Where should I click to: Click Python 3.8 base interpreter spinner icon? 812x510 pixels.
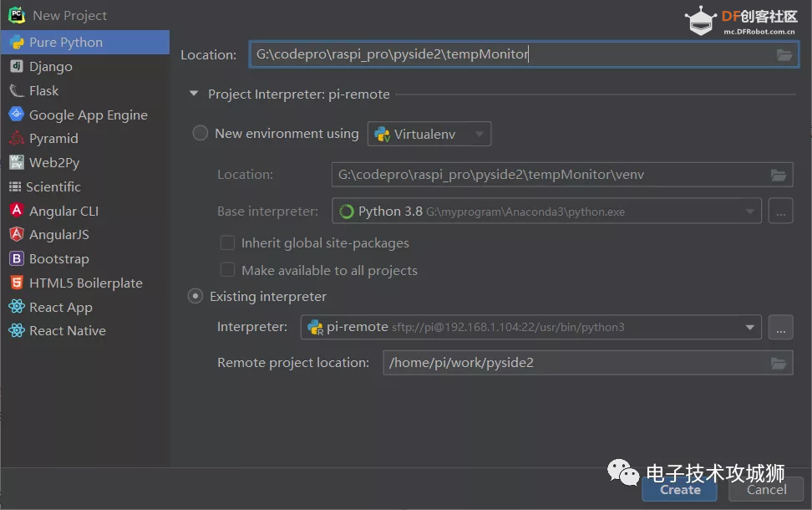[346, 212]
